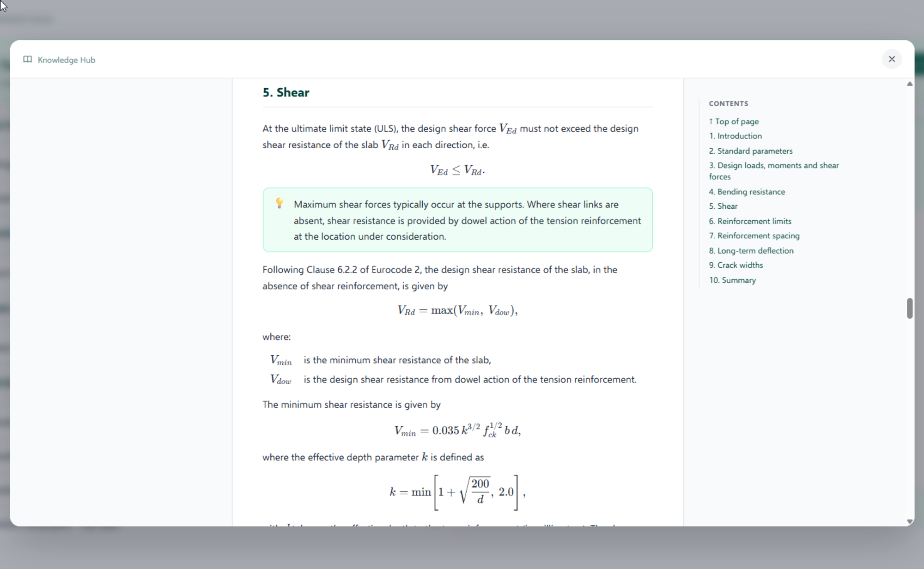Click the '5. Shear' section heading

[x=286, y=92]
